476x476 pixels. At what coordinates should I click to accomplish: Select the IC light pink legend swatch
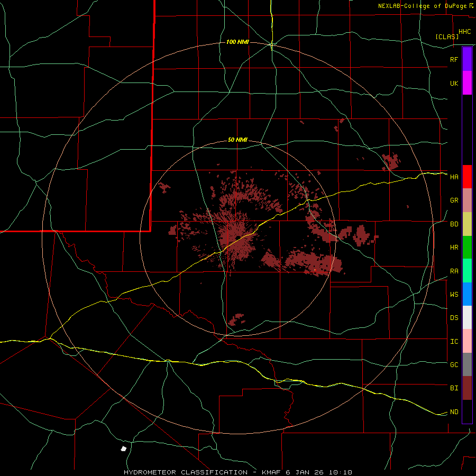(467, 341)
